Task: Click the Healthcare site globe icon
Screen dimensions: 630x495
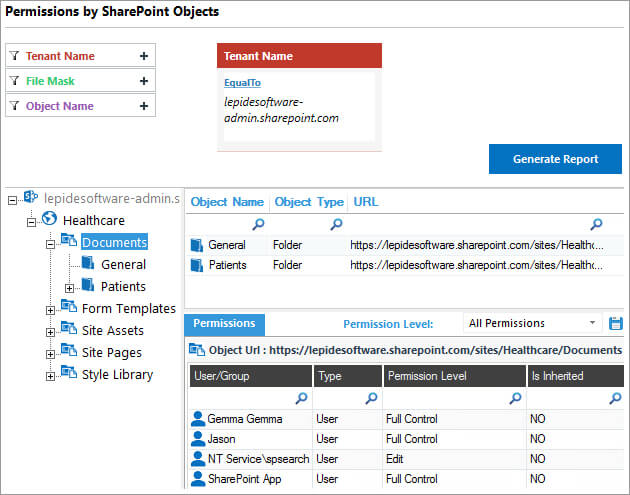Action: [49, 219]
